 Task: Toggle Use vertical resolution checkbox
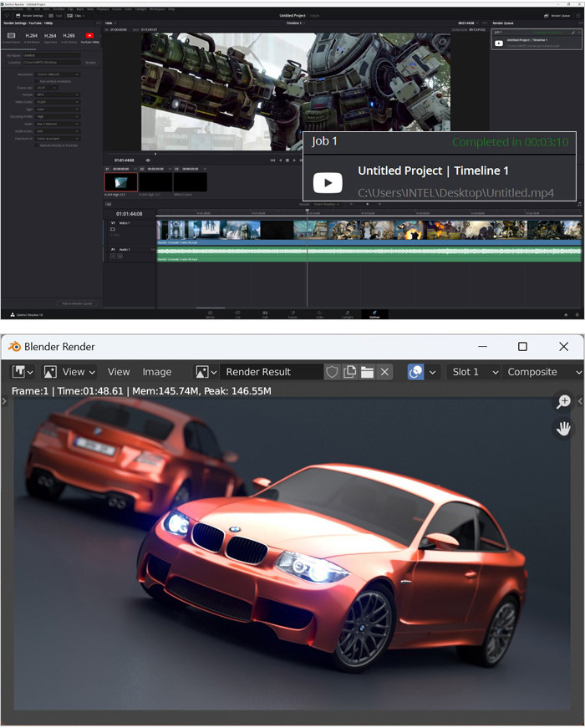(x=37, y=80)
